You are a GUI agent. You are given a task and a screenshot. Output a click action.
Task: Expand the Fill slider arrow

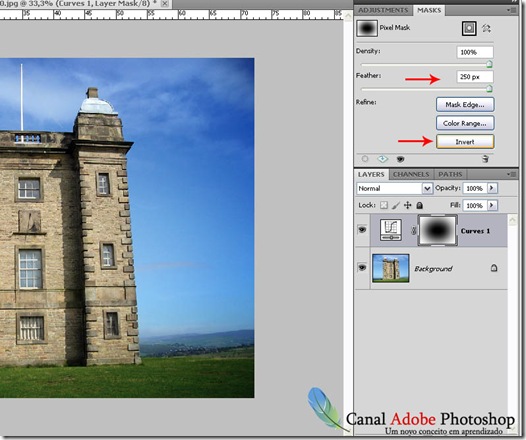click(x=492, y=205)
